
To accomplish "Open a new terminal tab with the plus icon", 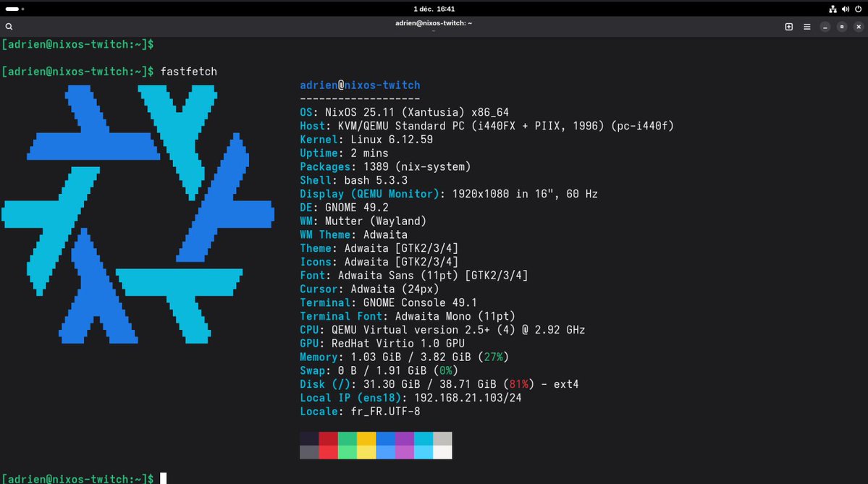I will pos(788,26).
